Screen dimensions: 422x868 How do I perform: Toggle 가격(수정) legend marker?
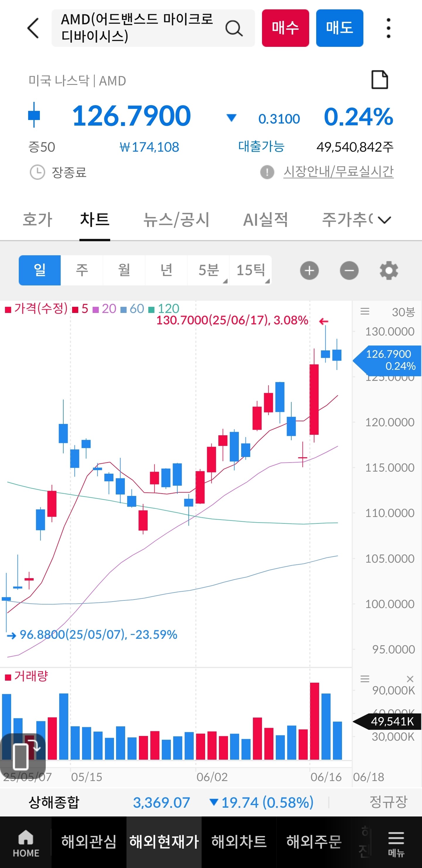tap(36, 308)
